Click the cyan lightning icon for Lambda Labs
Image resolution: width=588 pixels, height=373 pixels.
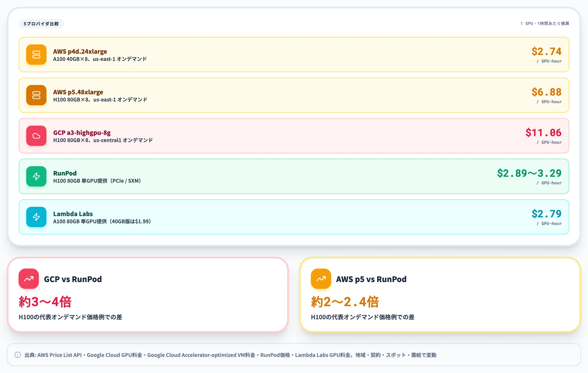[36, 217]
